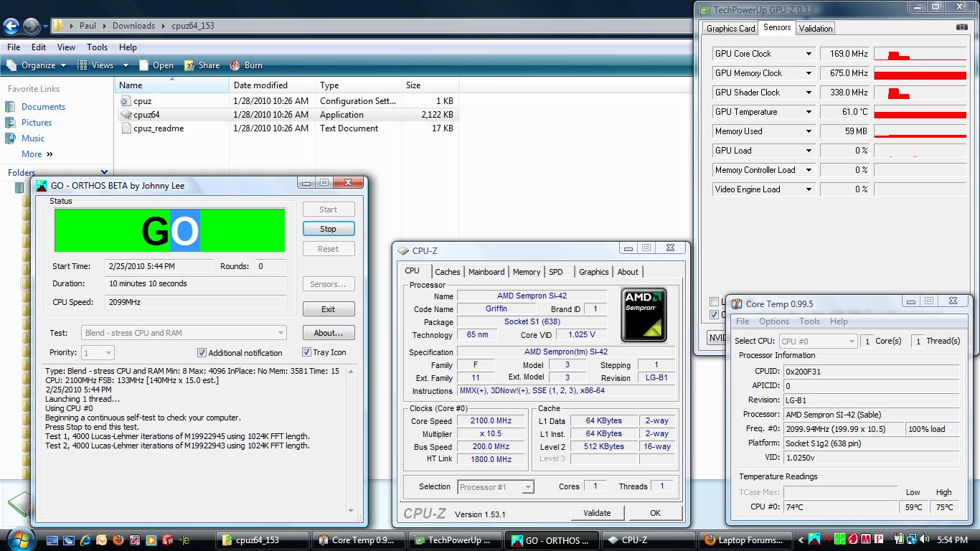Go back in Explorer navigation
Viewport: 980px width, 551px height.
[x=11, y=27]
